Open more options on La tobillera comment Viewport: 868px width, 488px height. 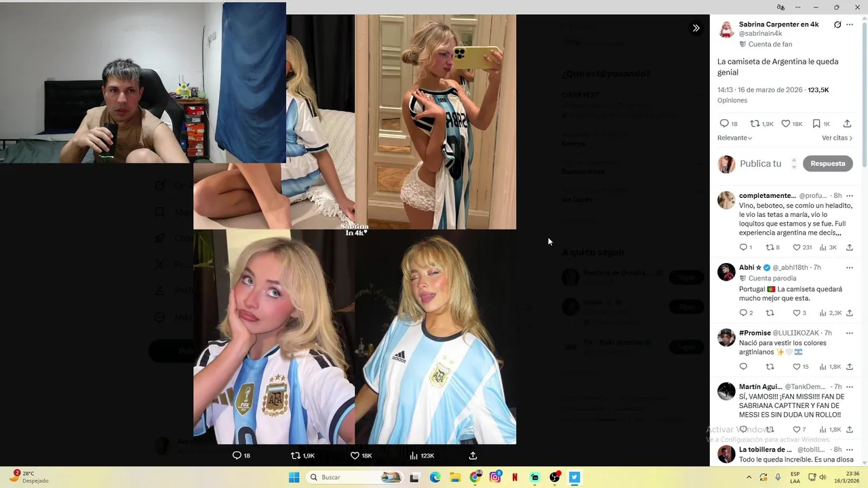pos(850,449)
